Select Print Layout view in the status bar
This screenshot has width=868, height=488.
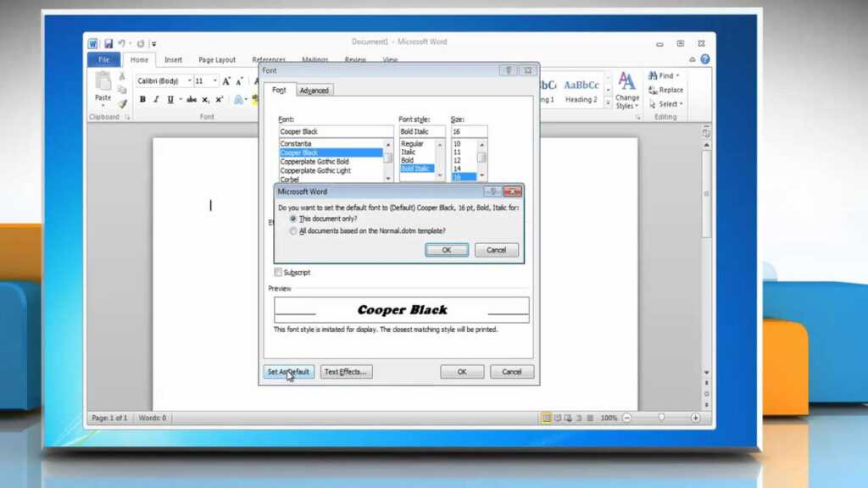[x=546, y=418]
